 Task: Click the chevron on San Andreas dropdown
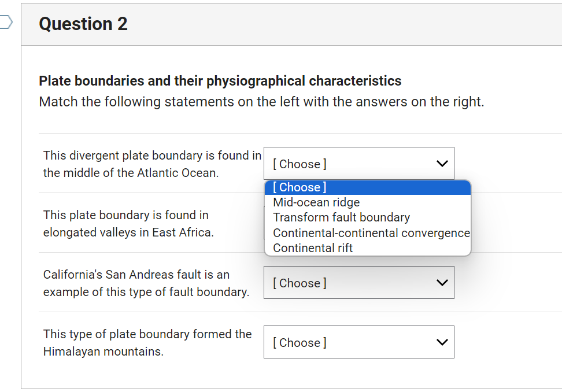point(442,283)
